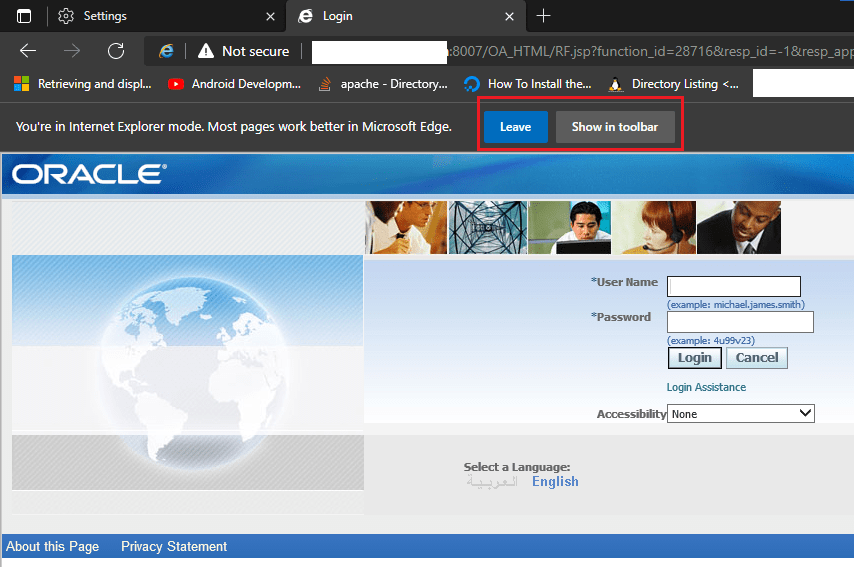Focus the Password field

tap(740, 322)
